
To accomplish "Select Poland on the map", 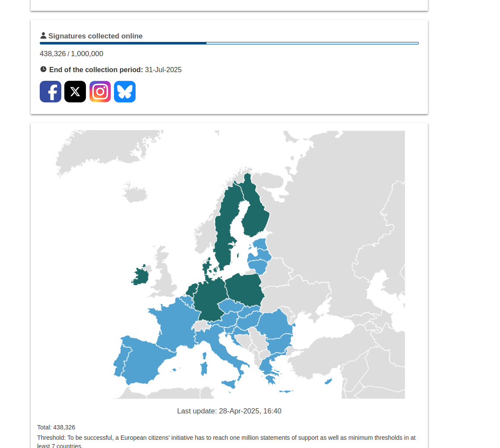I will tap(244, 289).
